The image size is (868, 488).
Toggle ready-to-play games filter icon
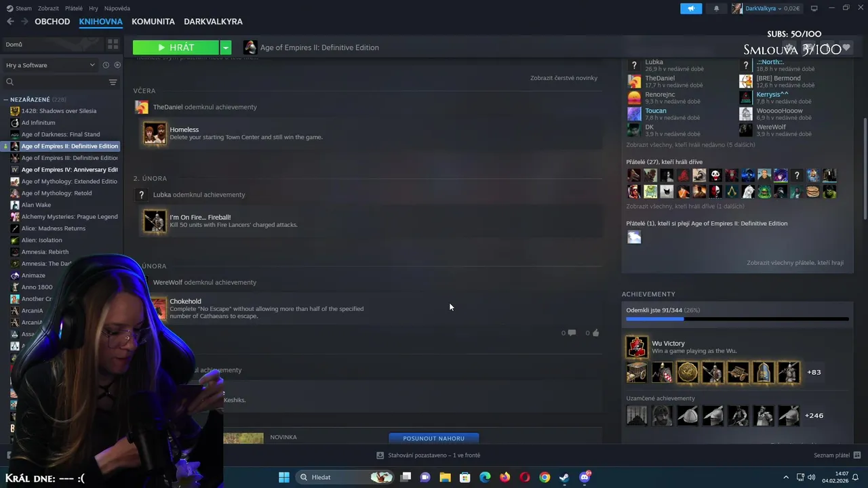117,65
